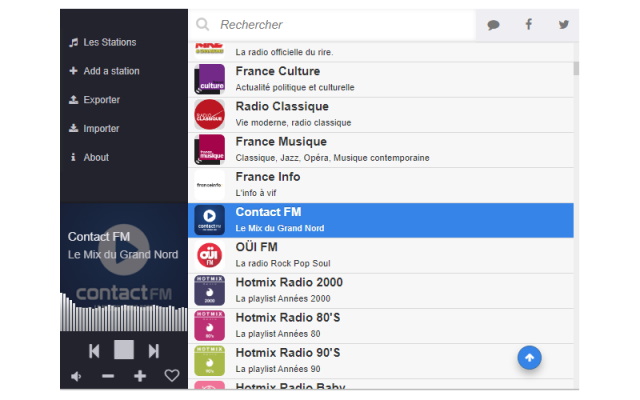This screenshot has width=640, height=400.
Task: Click 'La playlist Années 2000' description
Action: tap(283, 298)
